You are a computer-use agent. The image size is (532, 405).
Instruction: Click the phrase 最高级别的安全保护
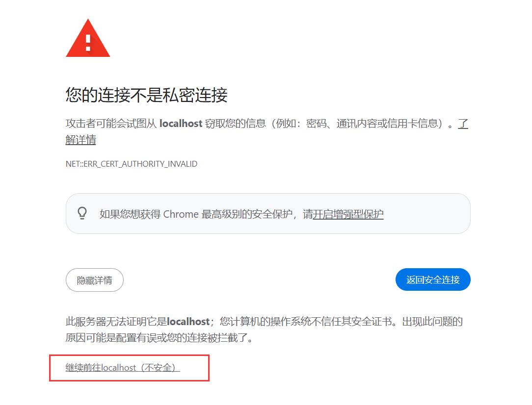pyautogui.click(x=247, y=214)
